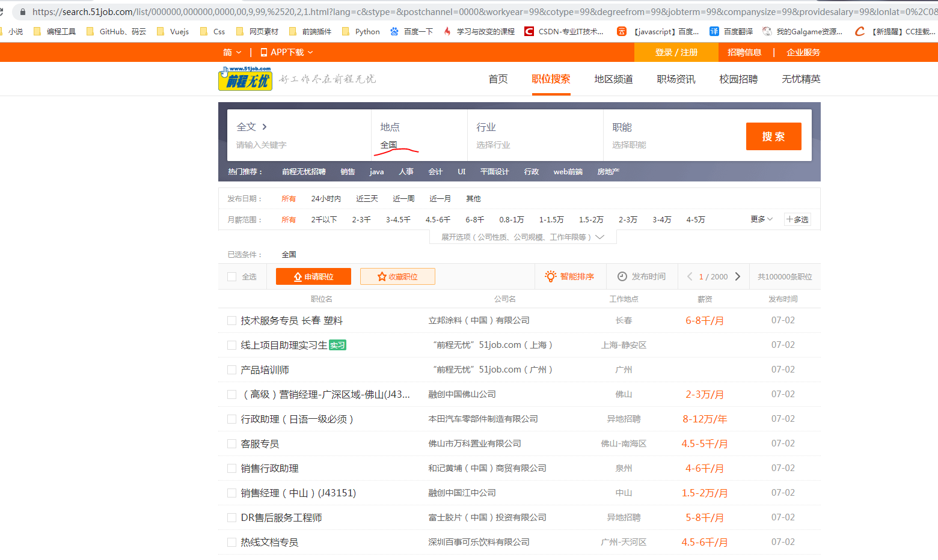Check the 技术服务专员 长春 塑料 job

[x=232, y=321]
